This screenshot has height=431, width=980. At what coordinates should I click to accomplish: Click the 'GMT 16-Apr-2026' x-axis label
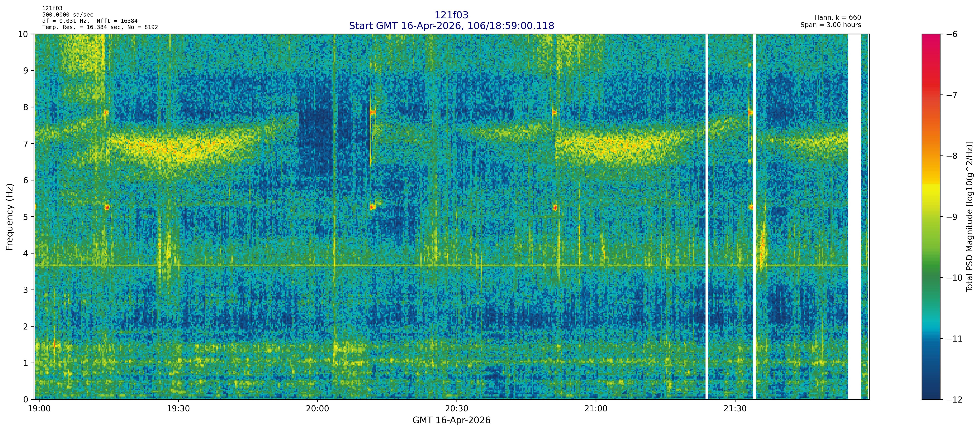[x=451, y=420]
